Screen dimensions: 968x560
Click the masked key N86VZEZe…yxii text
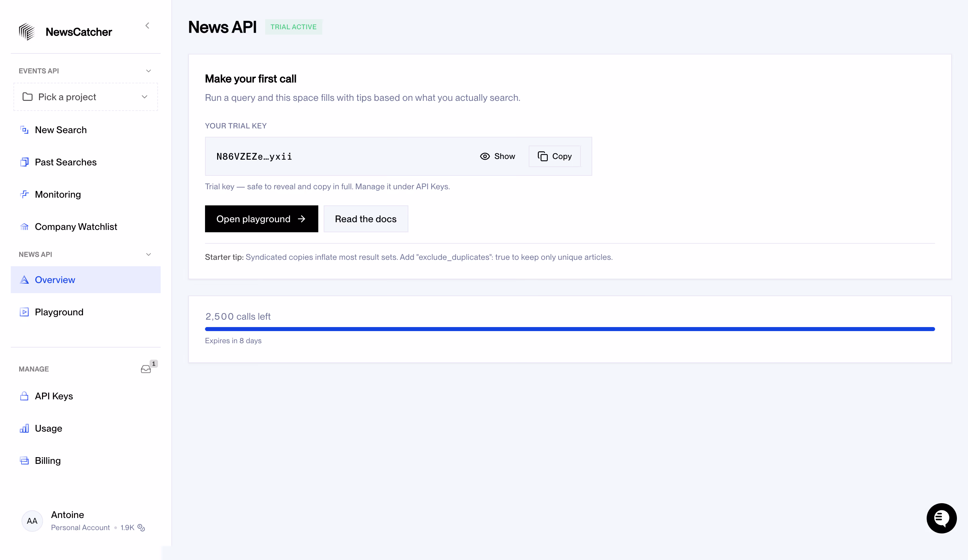click(x=254, y=156)
